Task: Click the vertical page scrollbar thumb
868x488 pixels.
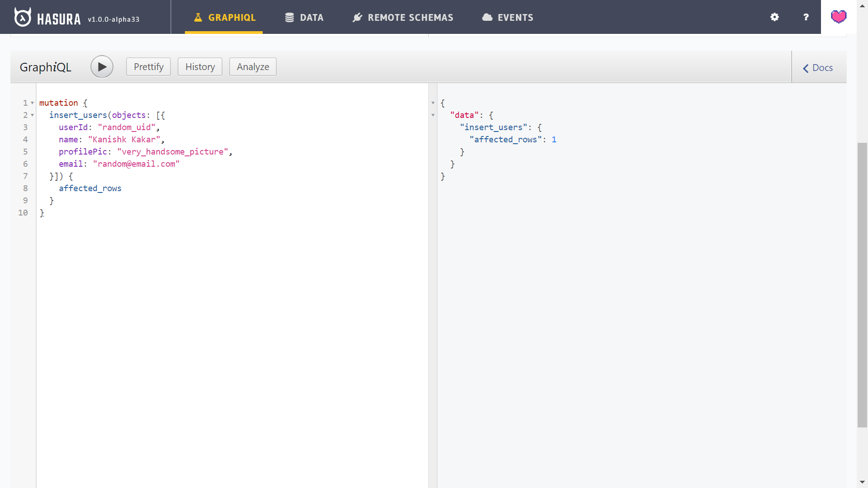Action: pyautogui.click(x=862, y=285)
